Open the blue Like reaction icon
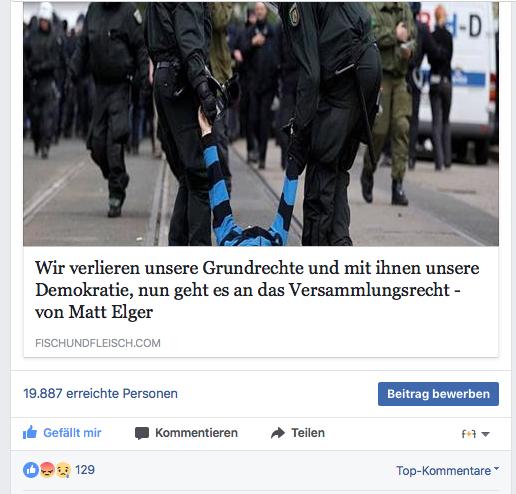Image resolution: width=516 pixels, height=494 pixels. click(x=31, y=470)
